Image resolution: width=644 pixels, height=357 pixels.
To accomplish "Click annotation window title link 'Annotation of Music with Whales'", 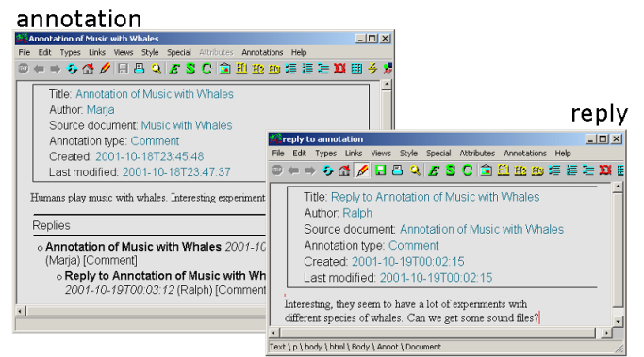I will coord(155,94).
